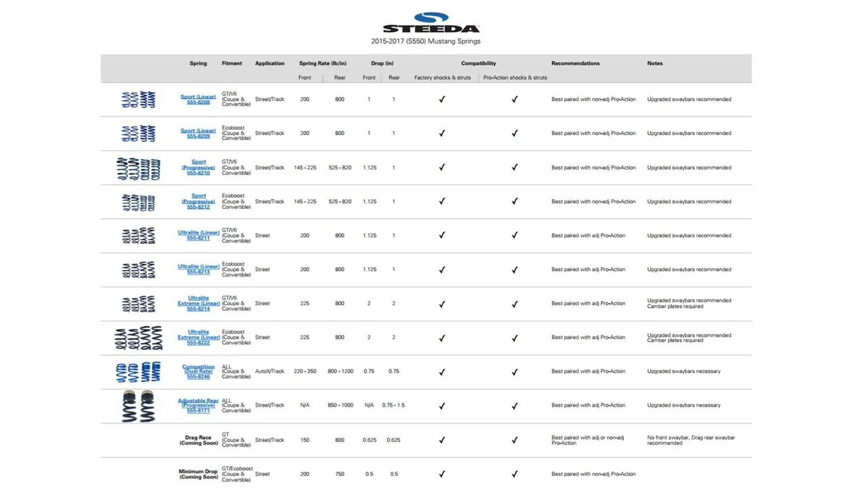Image resolution: width=868 pixels, height=488 pixels.
Task: Click the Factory shocks checkmark in the 555-8214 row
Action: click(441, 304)
